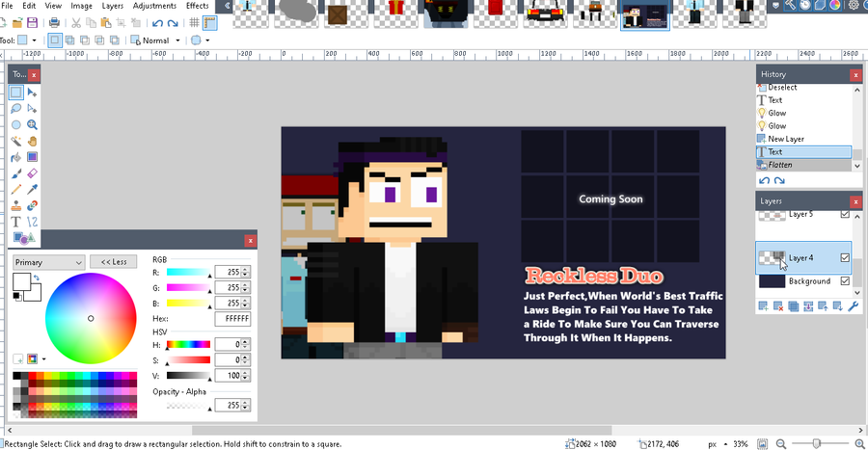Select the Color Picker eyedropper tool

32,190
